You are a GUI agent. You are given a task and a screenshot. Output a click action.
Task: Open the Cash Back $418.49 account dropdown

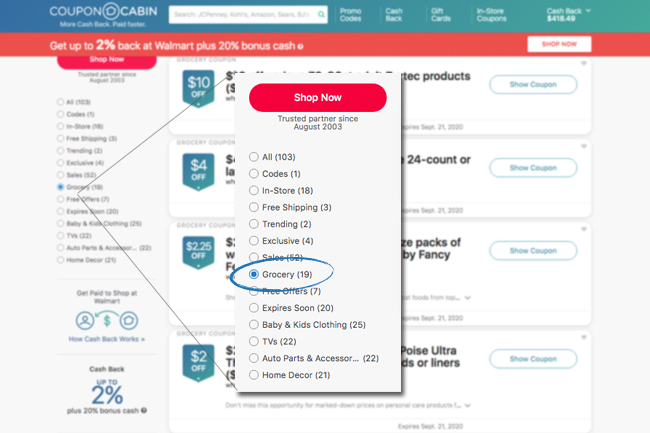[x=568, y=15]
